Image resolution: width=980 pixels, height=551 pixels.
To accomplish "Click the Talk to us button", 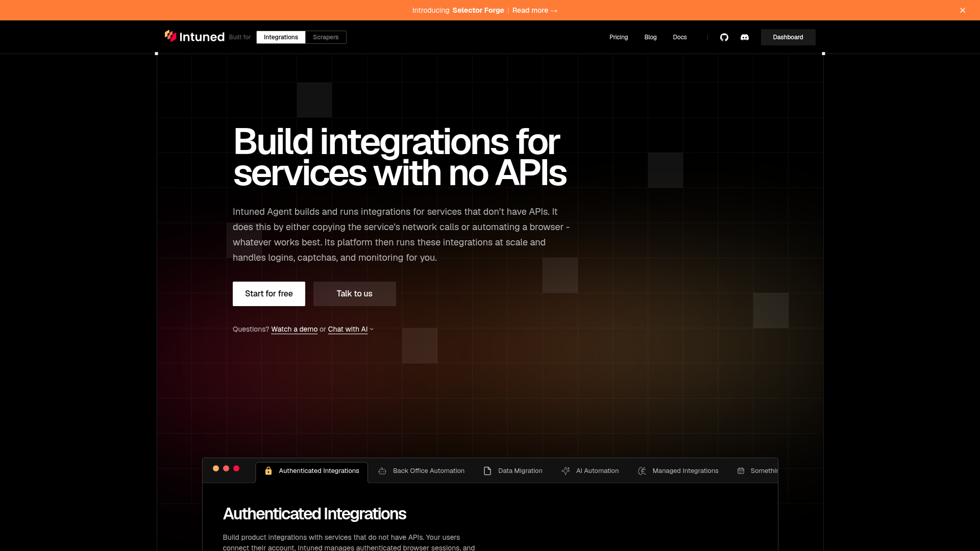I will [x=355, y=294].
